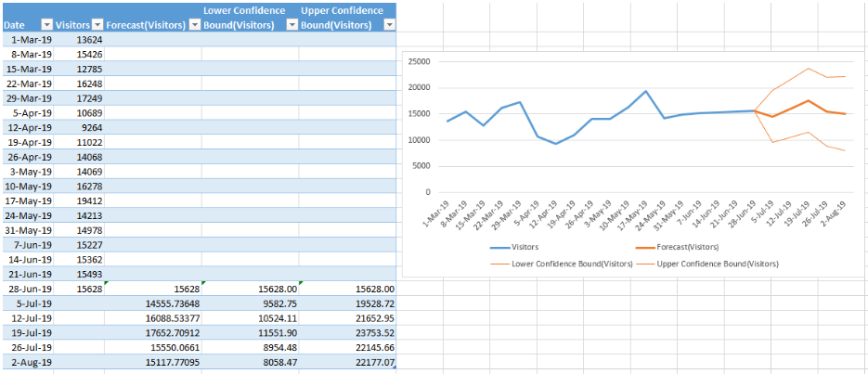Select upper bound value 22145.66
Screen dimensions: 868x374
347,347
